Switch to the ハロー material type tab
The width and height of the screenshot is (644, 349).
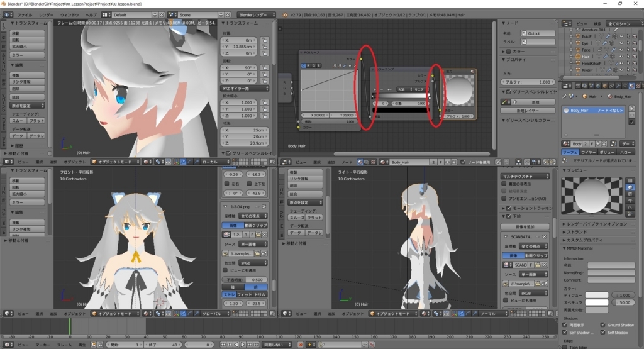(x=626, y=152)
